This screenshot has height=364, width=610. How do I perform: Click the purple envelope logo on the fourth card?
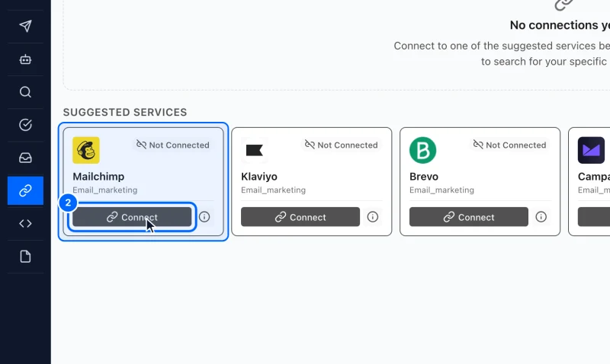coord(592,150)
